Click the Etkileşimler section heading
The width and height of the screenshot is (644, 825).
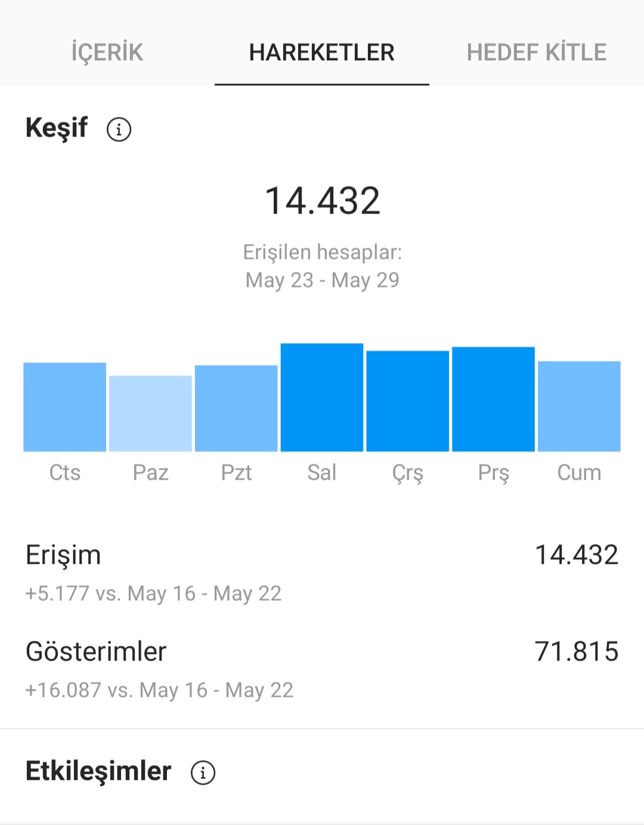tap(98, 771)
